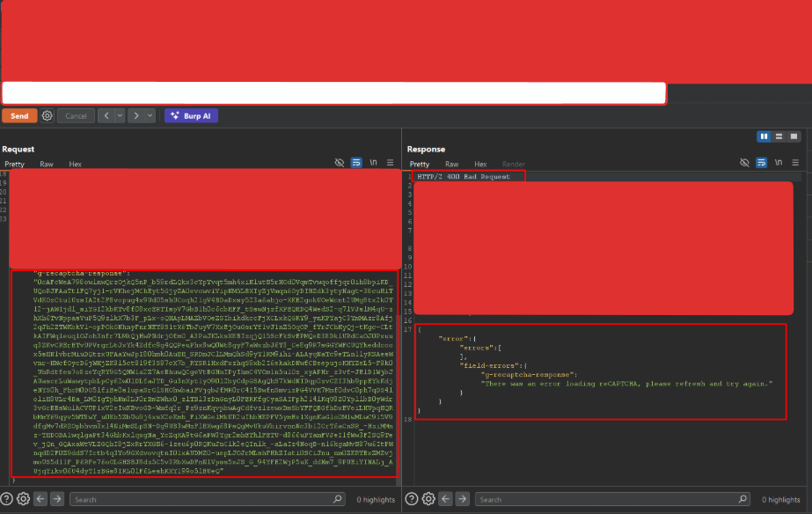Select combined tabbed layout view

tap(794, 136)
